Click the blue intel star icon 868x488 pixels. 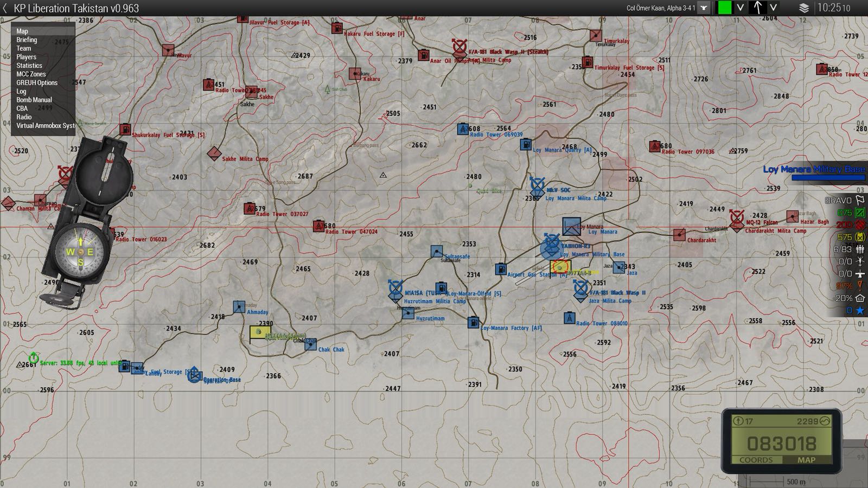(x=860, y=310)
